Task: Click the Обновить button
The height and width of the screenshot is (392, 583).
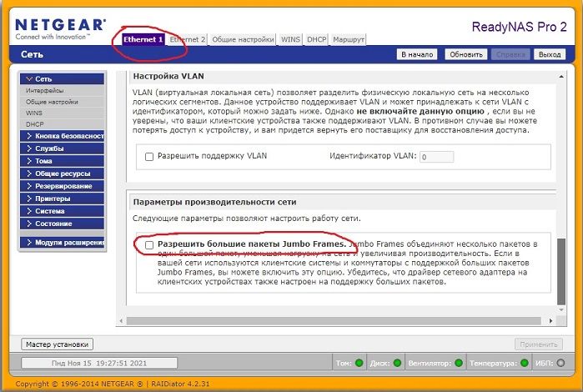Action: (466, 54)
